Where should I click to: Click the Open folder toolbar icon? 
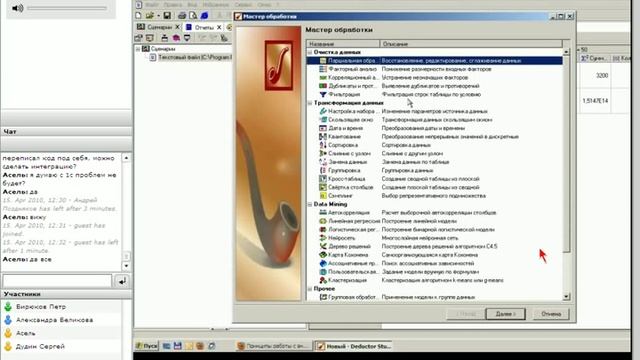149,16
